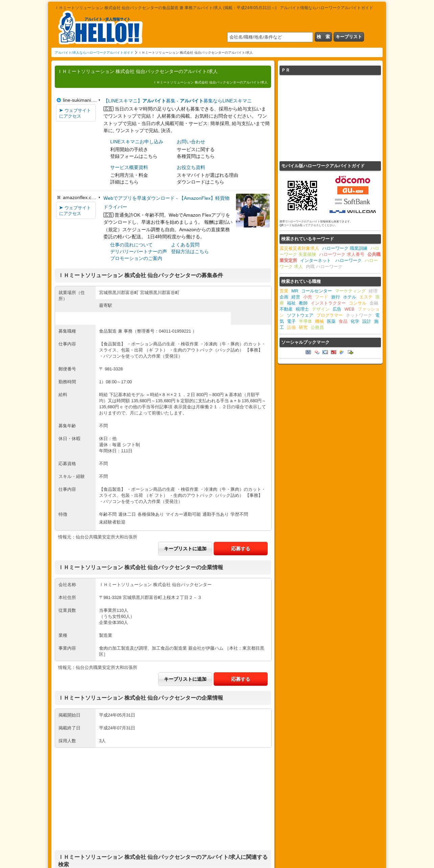Select job category コールセンター

[316, 291]
